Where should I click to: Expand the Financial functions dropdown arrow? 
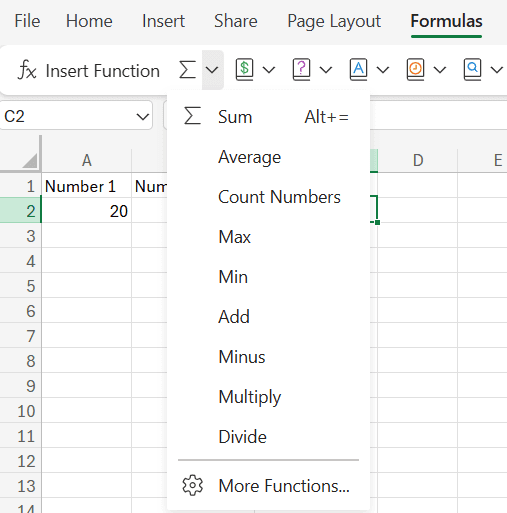pyautogui.click(x=269, y=70)
